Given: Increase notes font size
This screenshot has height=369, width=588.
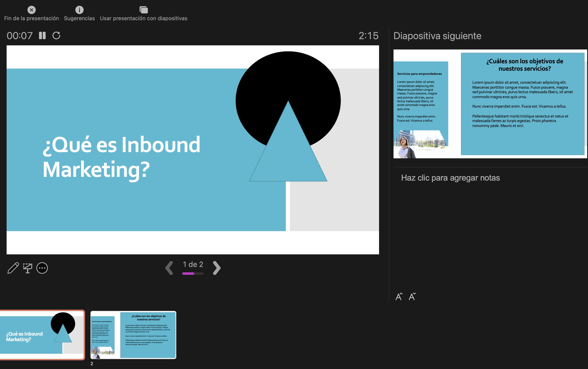Looking at the screenshot, I should coord(399,296).
